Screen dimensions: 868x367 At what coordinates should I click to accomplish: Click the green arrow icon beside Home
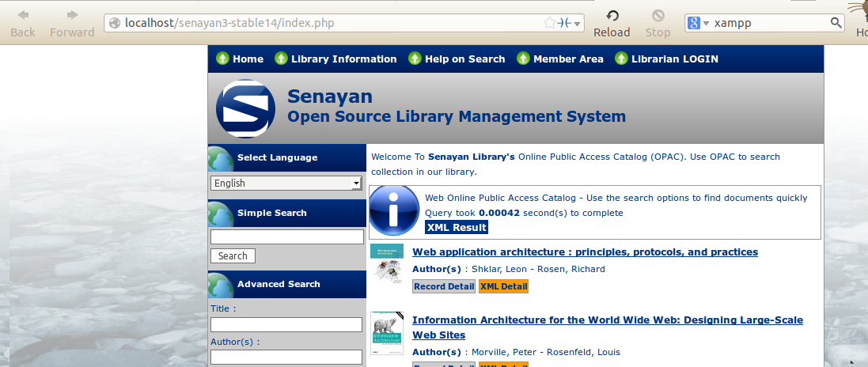pyautogui.click(x=222, y=58)
